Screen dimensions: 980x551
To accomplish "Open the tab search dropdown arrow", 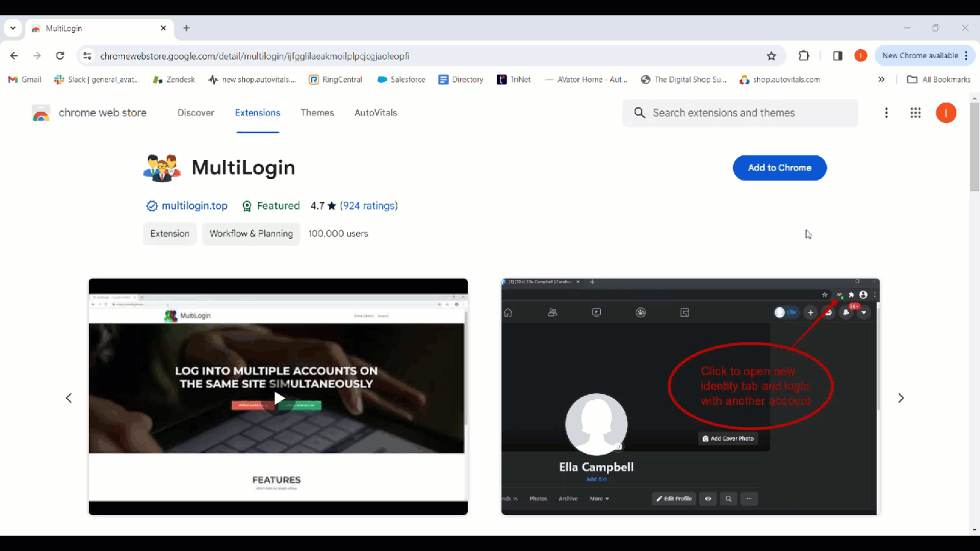I will pos(13,28).
